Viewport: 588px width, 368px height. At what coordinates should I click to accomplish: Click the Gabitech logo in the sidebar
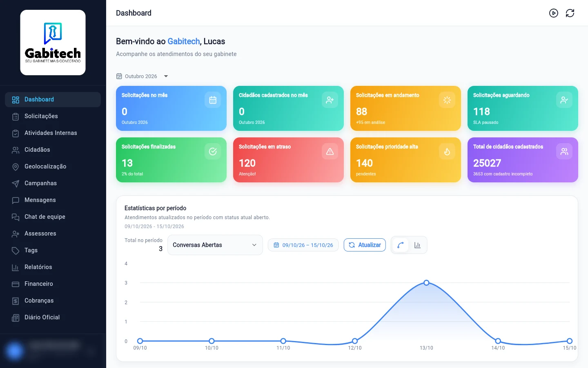point(53,43)
